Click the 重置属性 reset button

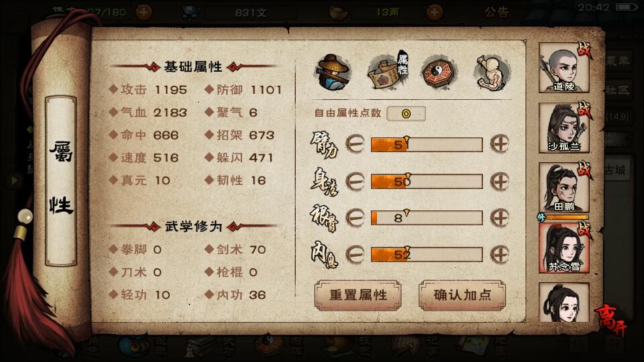coord(358,295)
